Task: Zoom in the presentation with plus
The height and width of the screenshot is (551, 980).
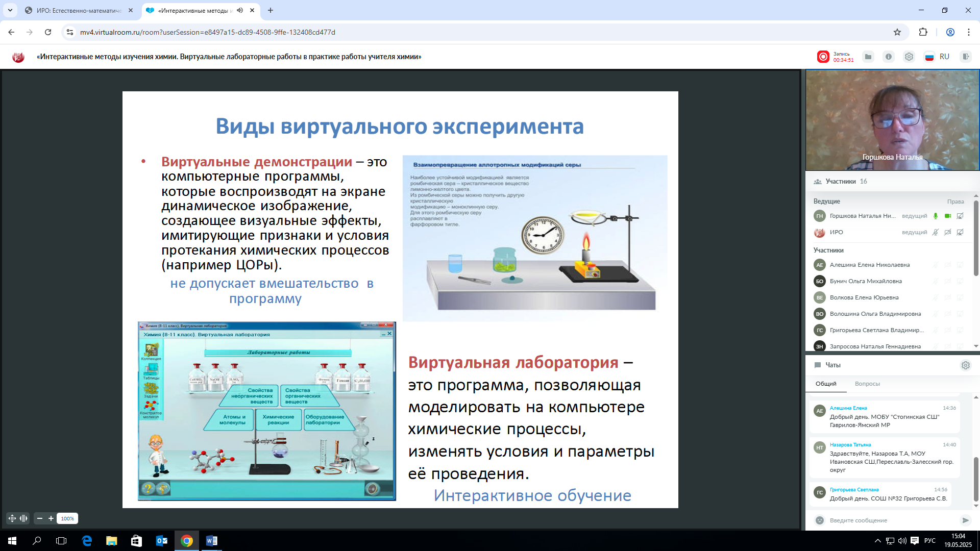Action: [51, 518]
